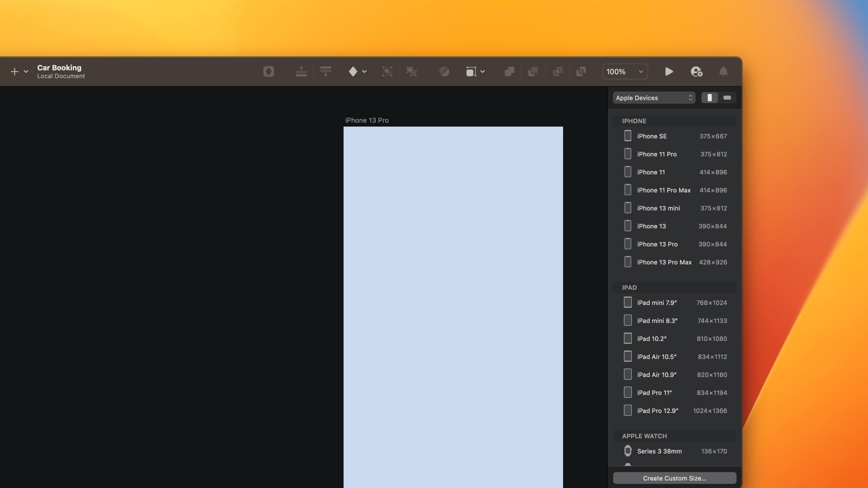Click the iPhone 13 Pro artboard title
The width and height of the screenshot is (868, 488).
pyautogui.click(x=367, y=120)
